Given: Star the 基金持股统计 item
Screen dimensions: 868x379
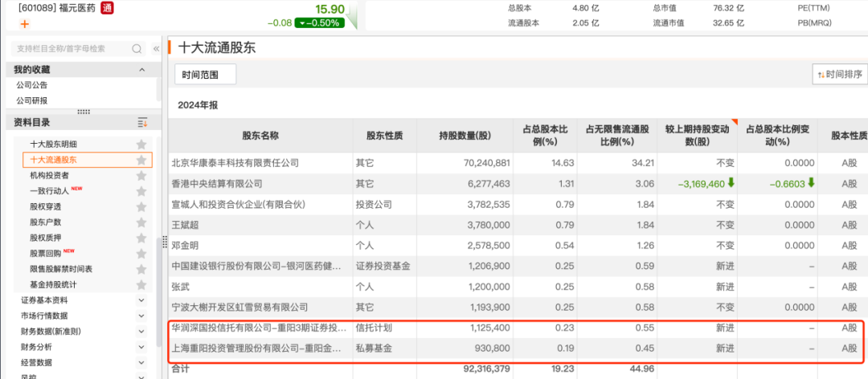Looking at the screenshot, I should [x=141, y=284].
